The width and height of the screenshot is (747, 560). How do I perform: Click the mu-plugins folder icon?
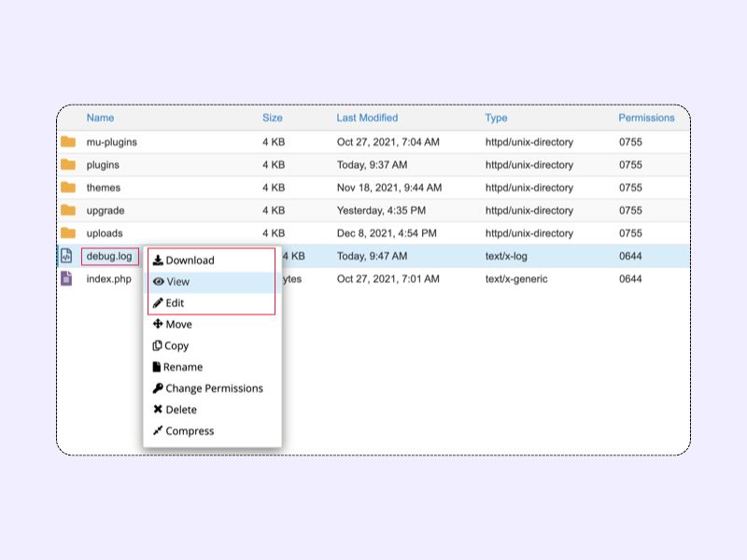coord(68,142)
